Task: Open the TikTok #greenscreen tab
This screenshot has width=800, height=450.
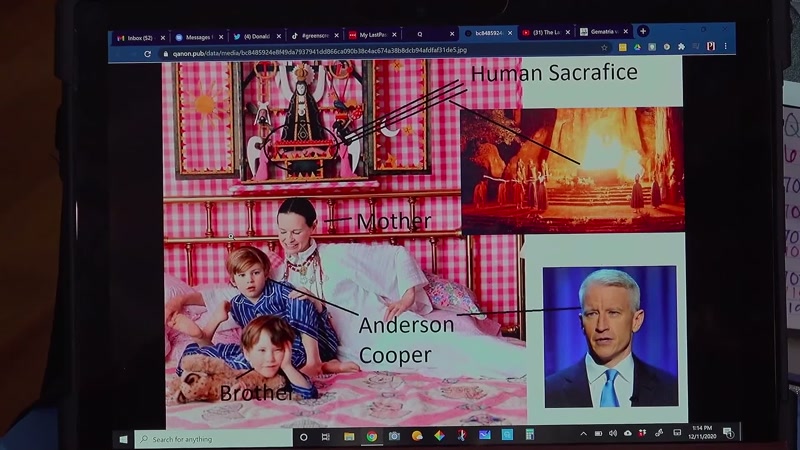Action: 313,36
